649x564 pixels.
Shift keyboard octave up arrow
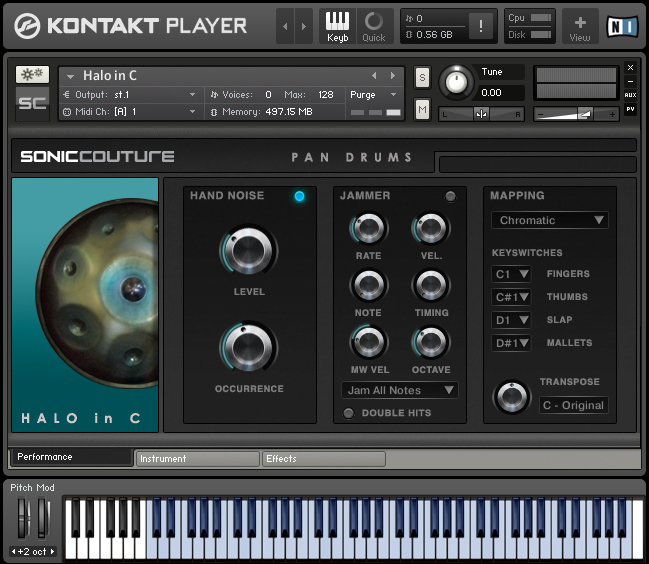coord(52,552)
